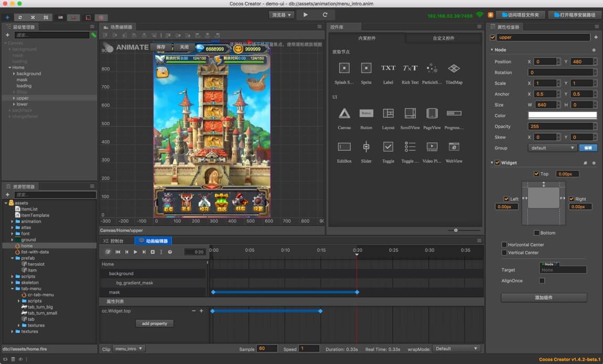Uncheck the Widget Top alignment checkbox

click(536, 174)
